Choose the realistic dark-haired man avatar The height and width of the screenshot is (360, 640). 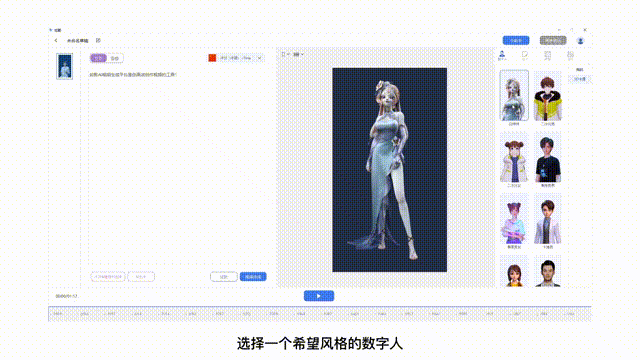point(547,271)
